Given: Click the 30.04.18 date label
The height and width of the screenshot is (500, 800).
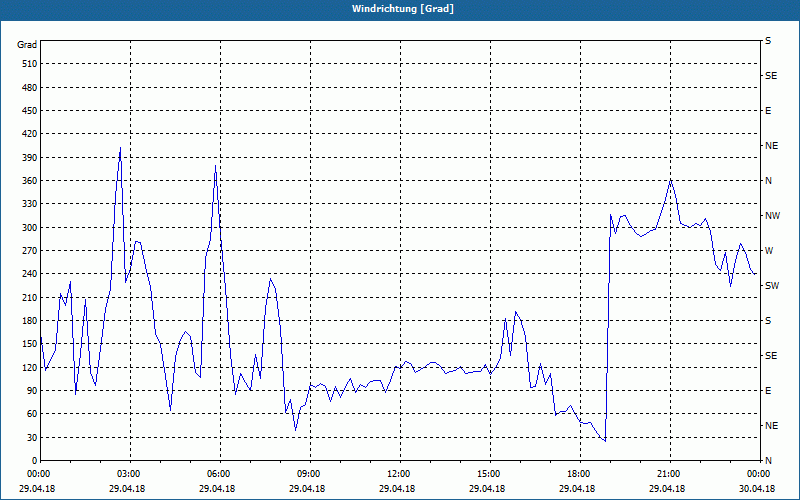Looking at the screenshot, I should click(757, 488).
